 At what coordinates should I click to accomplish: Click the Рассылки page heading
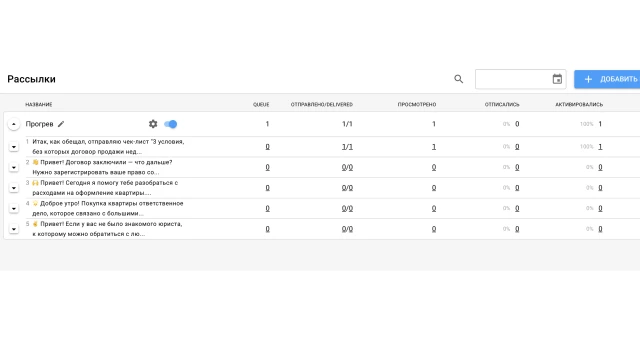[31, 79]
